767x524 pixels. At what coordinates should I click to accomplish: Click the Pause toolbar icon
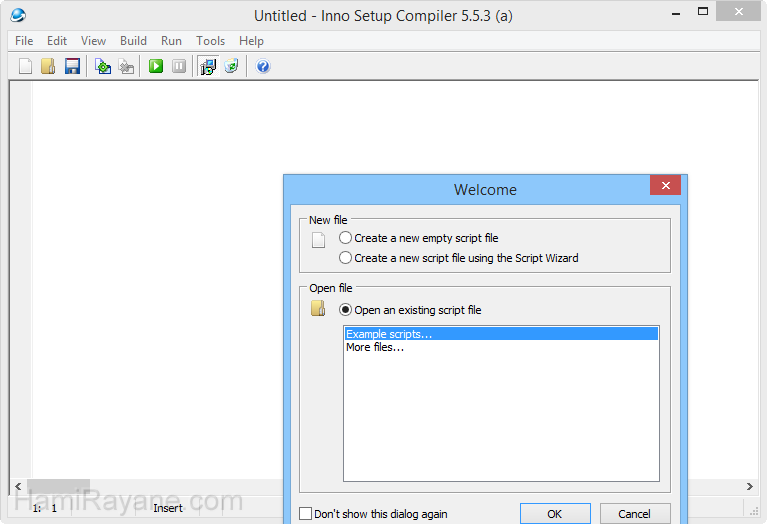tap(179, 66)
